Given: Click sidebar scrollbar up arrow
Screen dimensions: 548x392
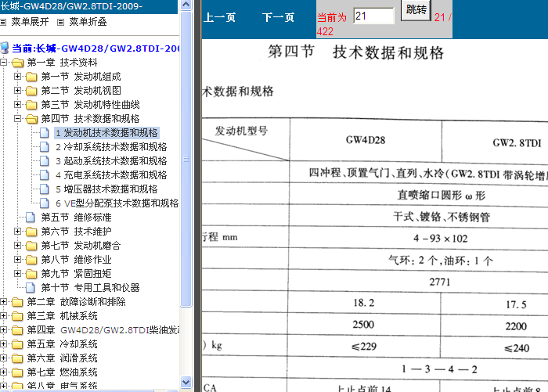Looking at the screenshot, I should (x=186, y=5).
